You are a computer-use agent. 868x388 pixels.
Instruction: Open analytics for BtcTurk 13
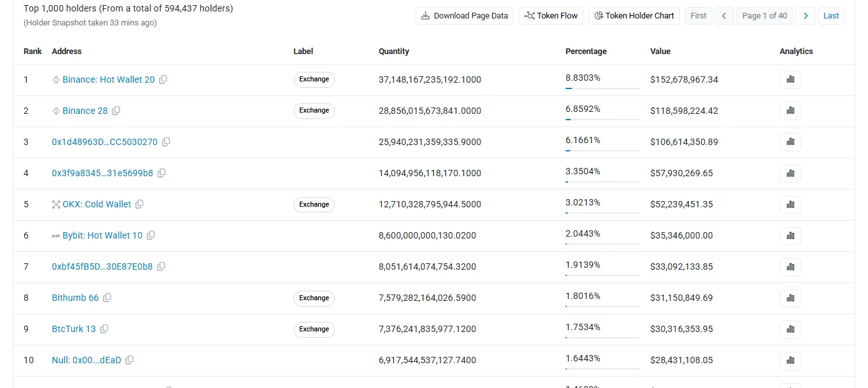click(x=790, y=329)
